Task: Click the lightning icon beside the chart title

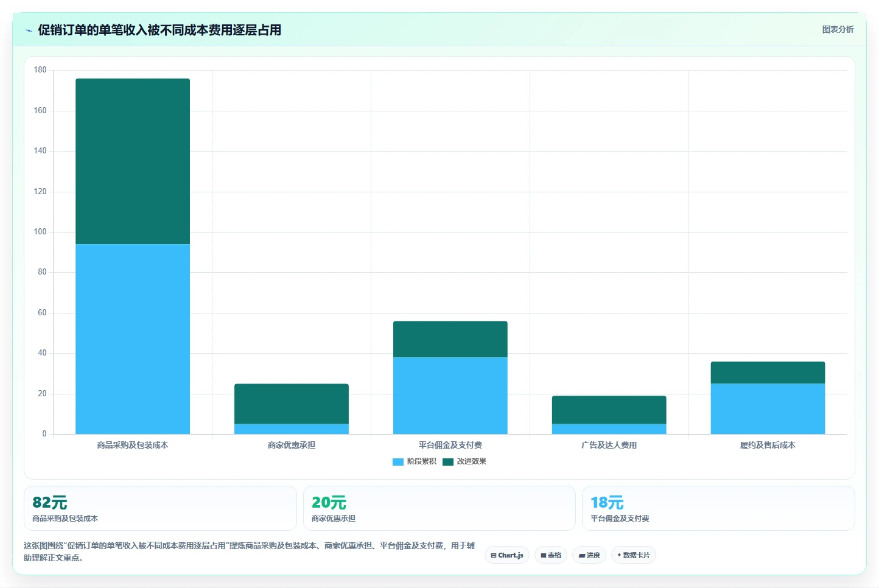Action: point(29,30)
